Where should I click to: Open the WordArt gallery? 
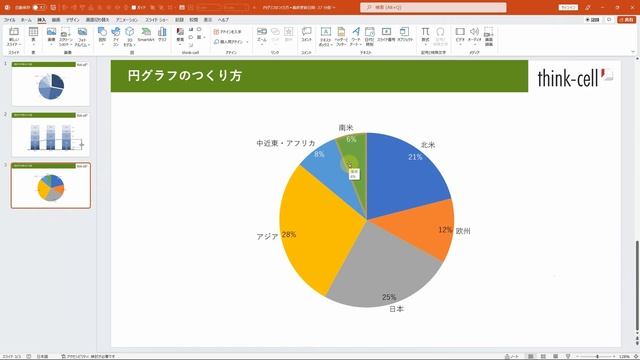coord(356,37)
